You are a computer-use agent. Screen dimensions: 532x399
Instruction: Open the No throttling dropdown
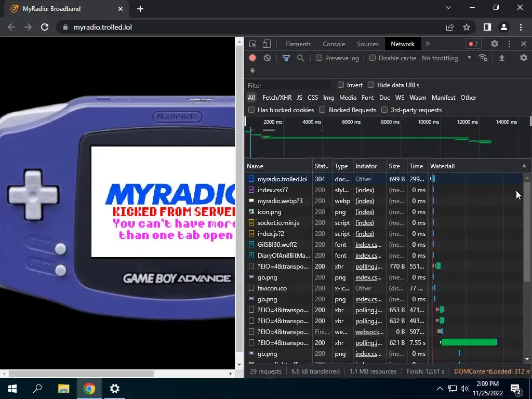[x=446, y=58]
